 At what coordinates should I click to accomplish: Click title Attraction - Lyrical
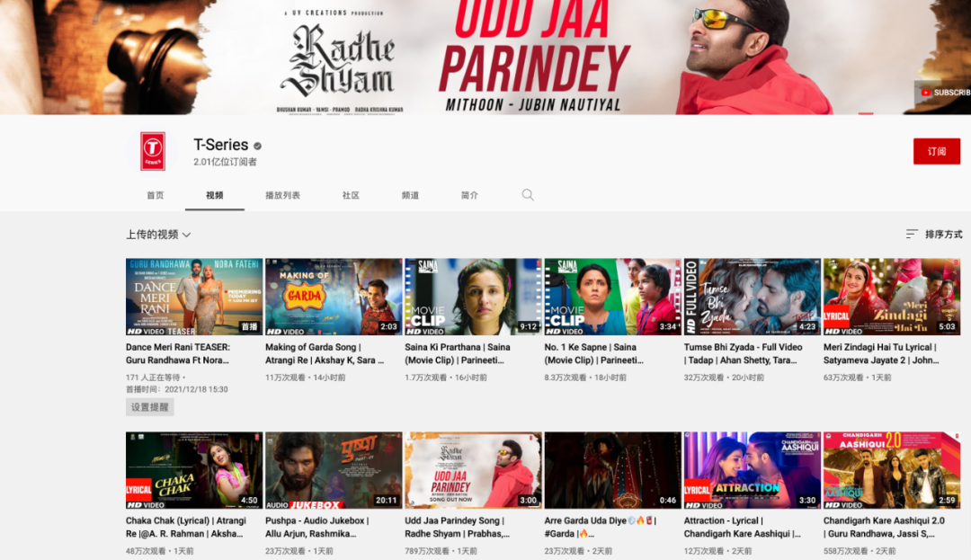pyautogui.click(x=743, y=528)
